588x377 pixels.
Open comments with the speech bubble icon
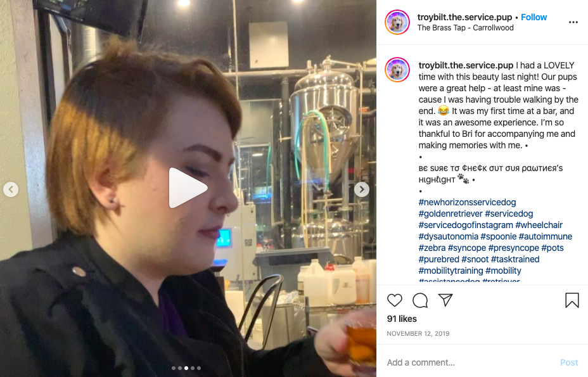(x=420, y=300)
